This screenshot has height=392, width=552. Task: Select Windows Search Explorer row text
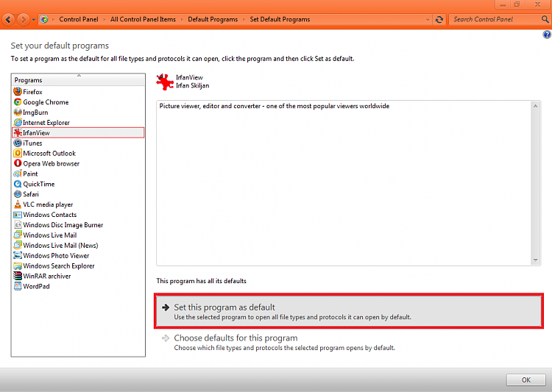point(59,266)
